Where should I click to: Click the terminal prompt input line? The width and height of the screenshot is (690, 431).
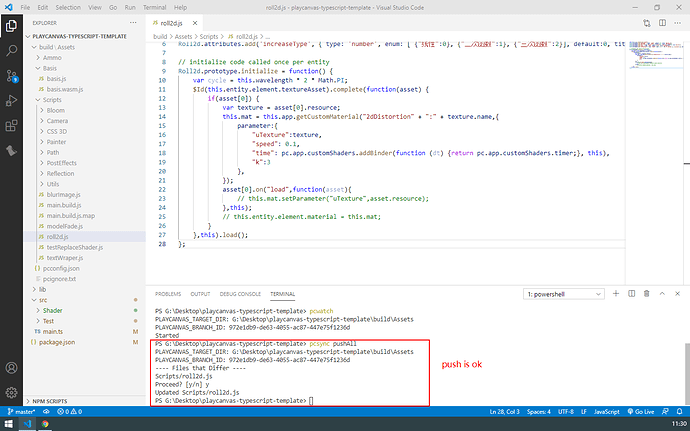(x=233, y=401)
